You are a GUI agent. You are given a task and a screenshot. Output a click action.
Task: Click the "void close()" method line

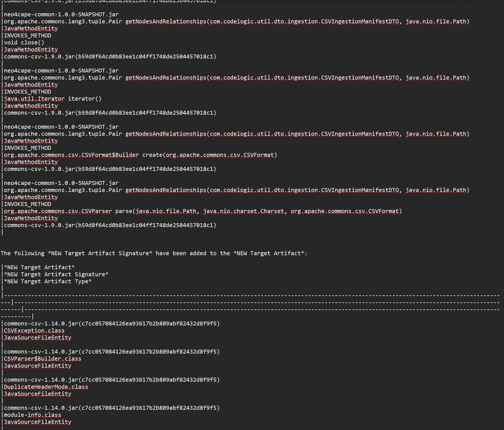click(24, 43)
